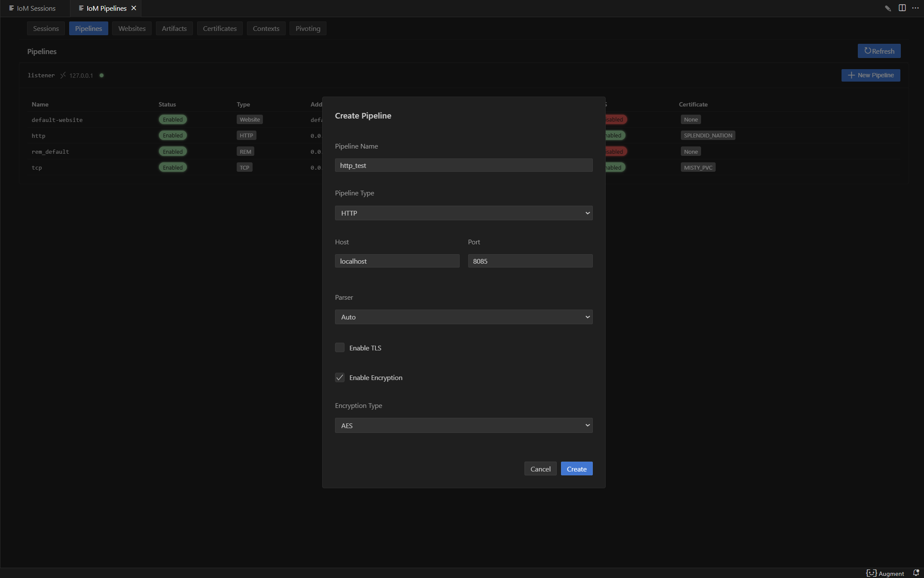Click the notifications bell icon
Screen dimensions: 924x578
(916, 573)
